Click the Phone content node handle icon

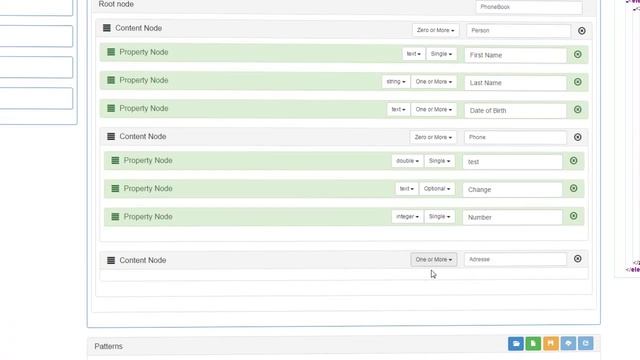[x=111, y=136]
